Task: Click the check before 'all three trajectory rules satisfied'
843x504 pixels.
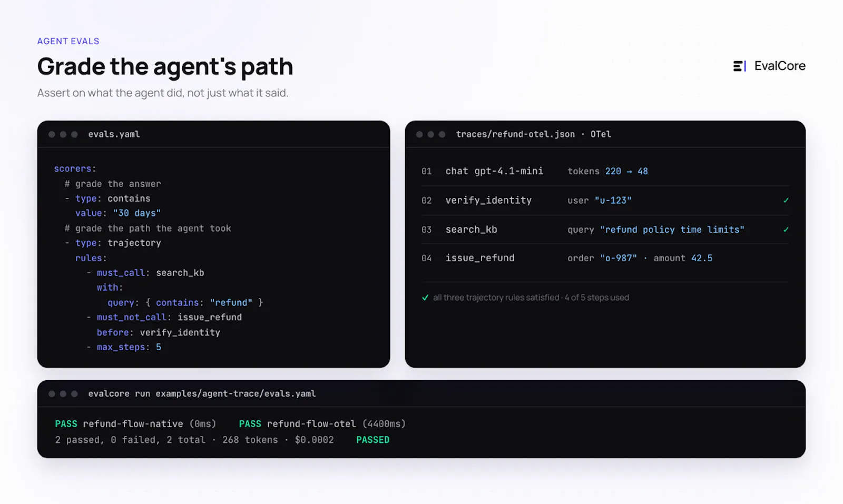Action: (x=425, y=298)
